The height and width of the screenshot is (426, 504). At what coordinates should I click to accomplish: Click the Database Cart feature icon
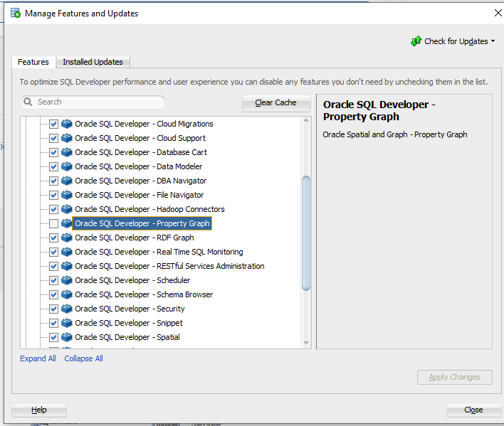pyautogui.click(x=66, y=152)
